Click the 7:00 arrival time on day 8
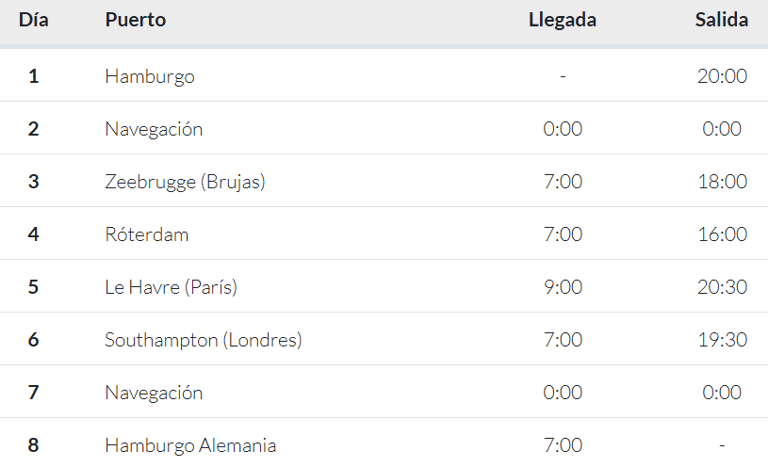 pyautogui.click(x=563, y=445)
